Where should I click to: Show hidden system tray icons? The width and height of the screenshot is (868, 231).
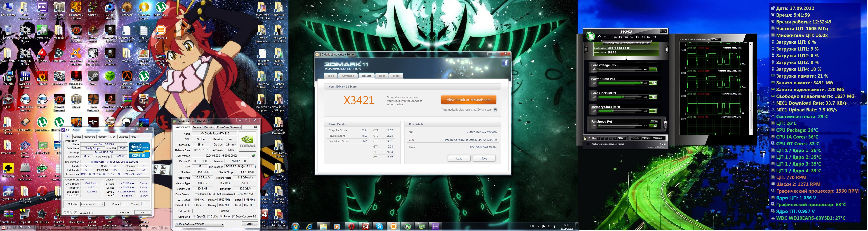(x=538, y=227)
